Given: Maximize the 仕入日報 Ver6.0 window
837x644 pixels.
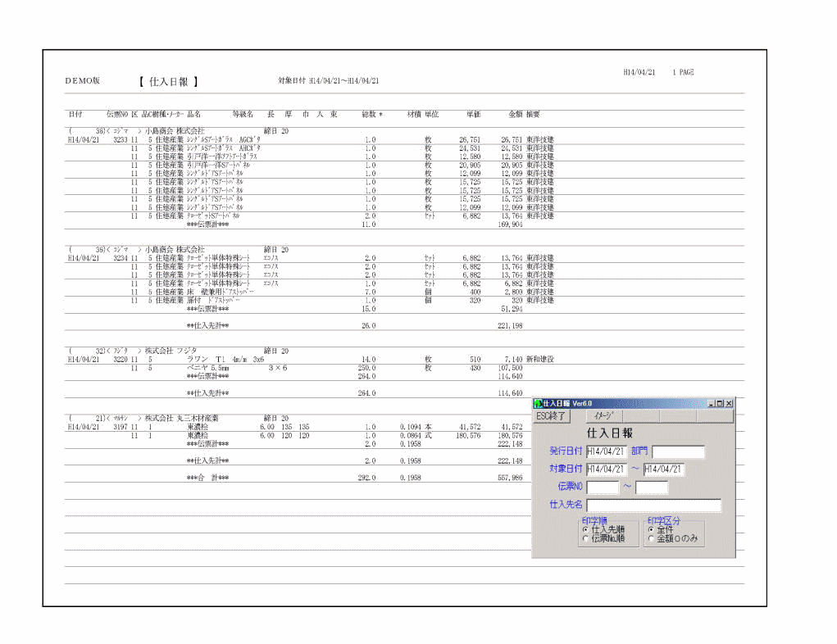Looking at the screenshot, I should pyautogui.click(x=720, y=403).
